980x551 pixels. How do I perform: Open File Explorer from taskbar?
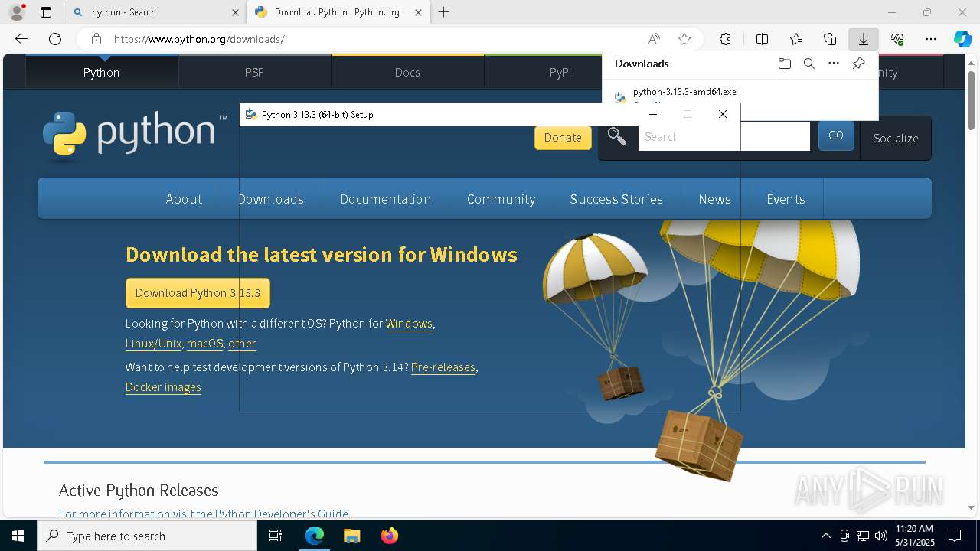(x=351, y=536)
